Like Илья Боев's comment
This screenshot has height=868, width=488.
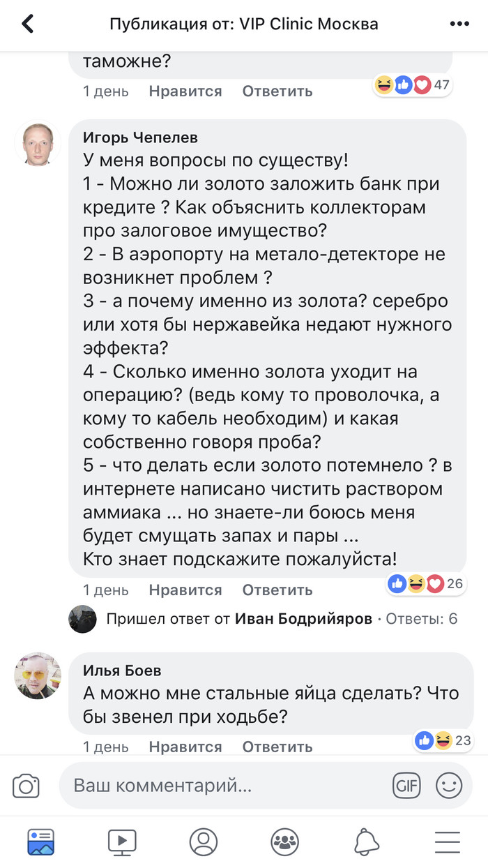185,747
